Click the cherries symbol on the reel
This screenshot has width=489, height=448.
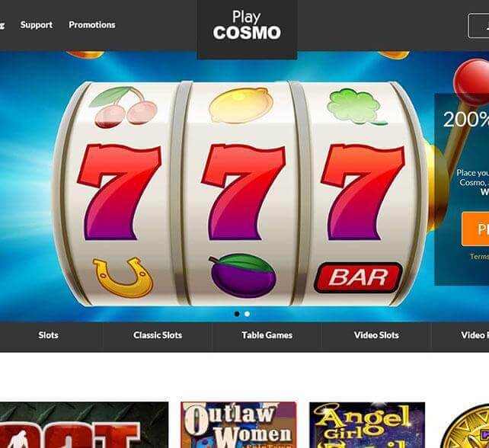[123, 107]
